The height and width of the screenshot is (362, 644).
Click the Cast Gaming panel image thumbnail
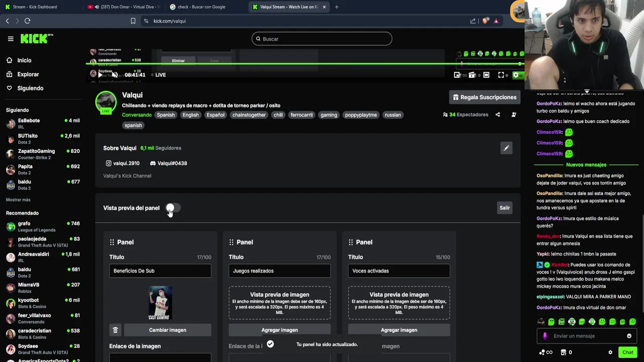[160, 303]
